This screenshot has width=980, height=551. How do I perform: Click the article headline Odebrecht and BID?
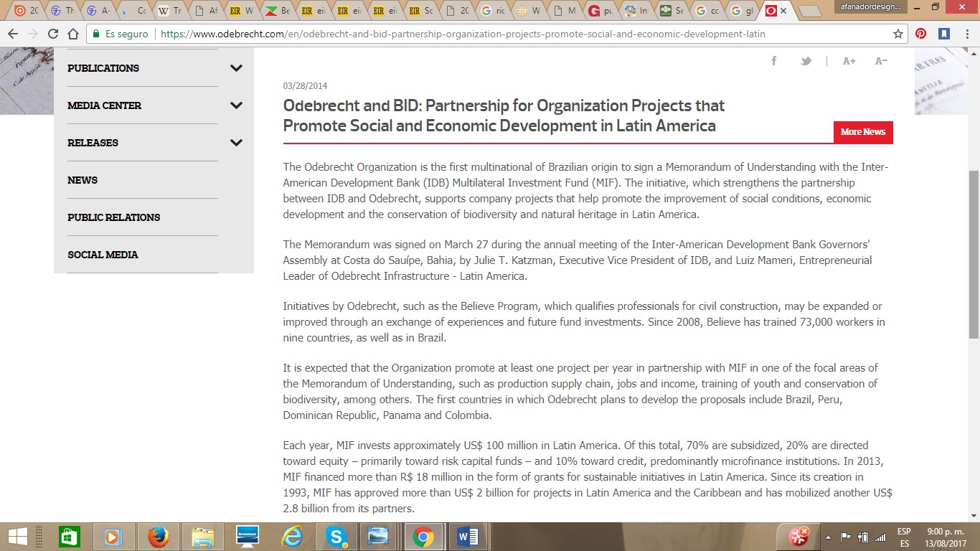tap(504, 116)
